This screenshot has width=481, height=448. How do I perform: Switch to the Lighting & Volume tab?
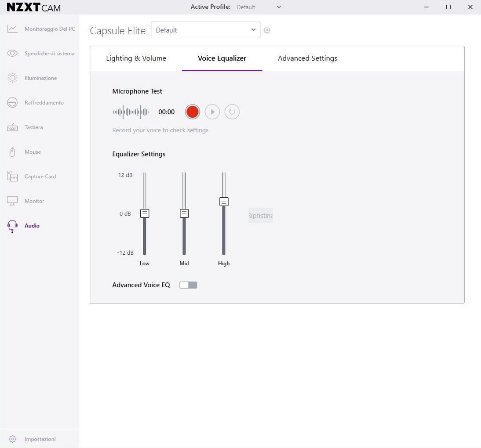click(x=136, y=58)
